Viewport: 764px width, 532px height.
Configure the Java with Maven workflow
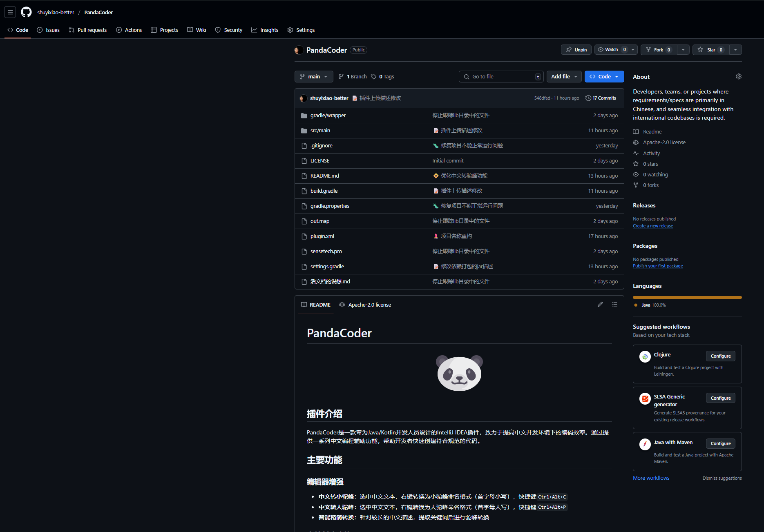tap(720, 443)
